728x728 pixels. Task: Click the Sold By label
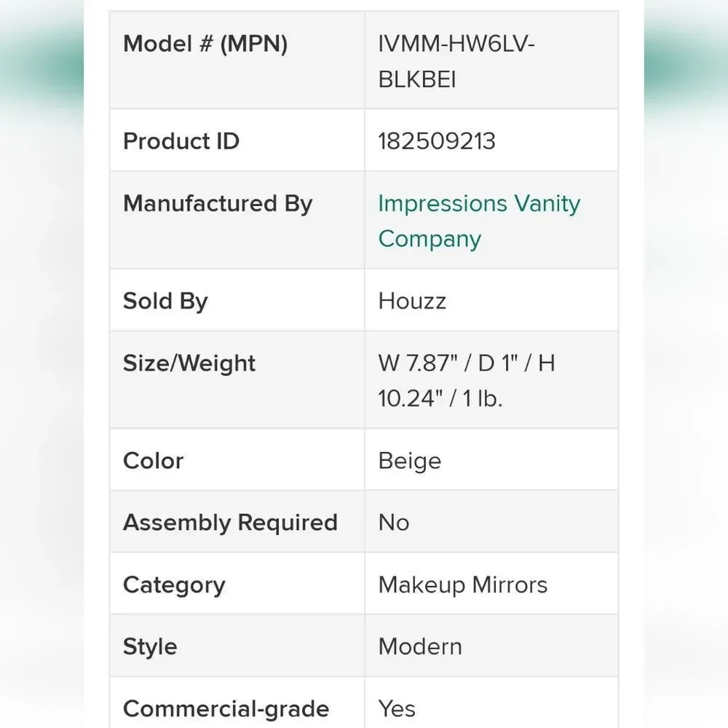(x=165, y=301)
